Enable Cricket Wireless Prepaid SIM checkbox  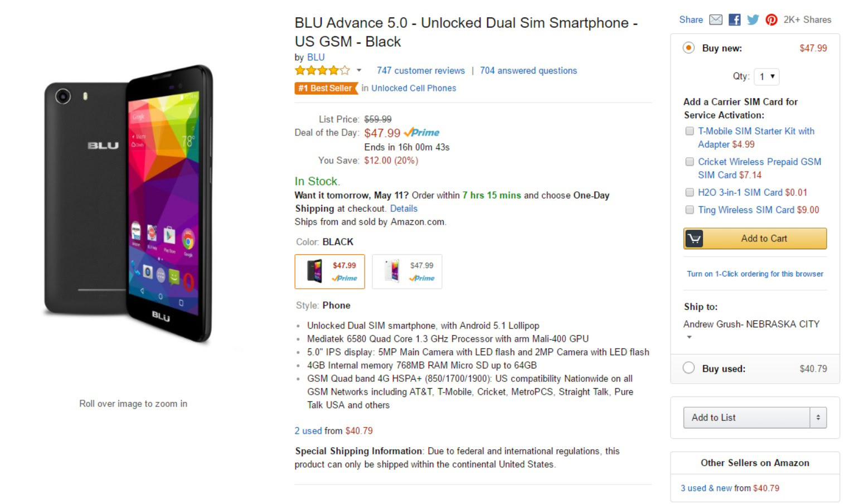[x=690, y=162]
